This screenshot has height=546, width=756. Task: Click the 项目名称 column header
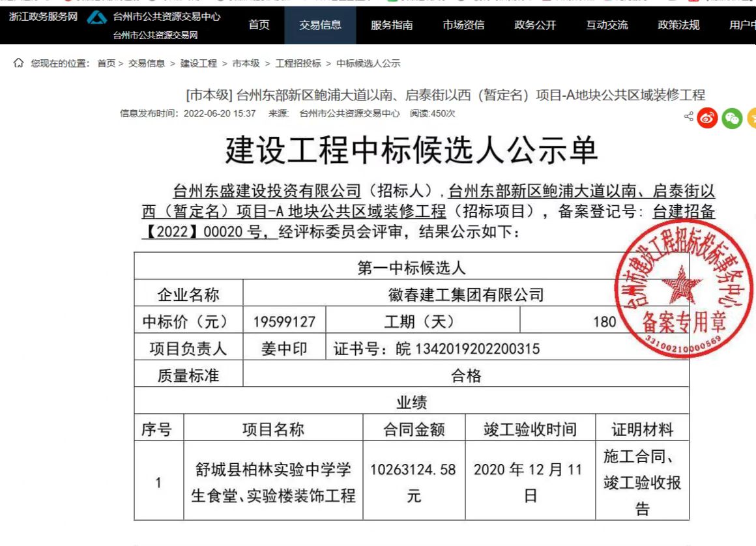pos(273,429)
